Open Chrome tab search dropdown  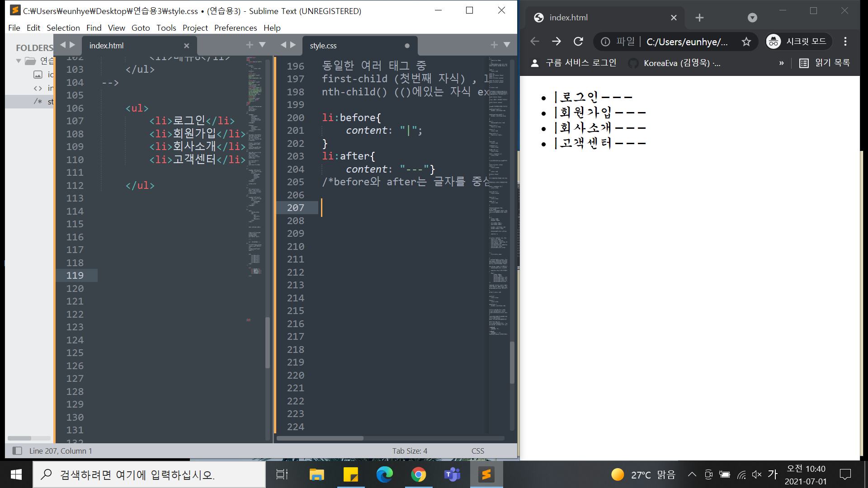click(752, 18)
